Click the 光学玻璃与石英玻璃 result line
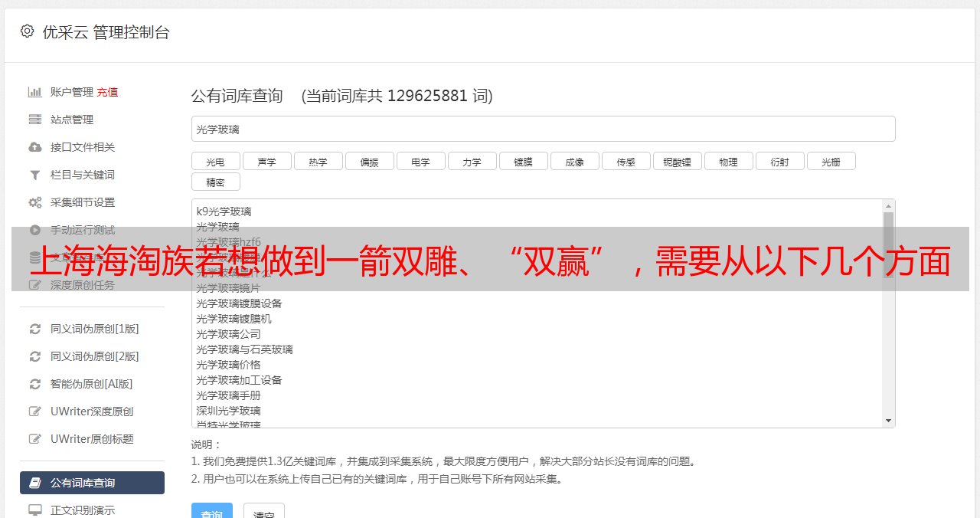Viewport: 980px width, 518px height. 244,349
